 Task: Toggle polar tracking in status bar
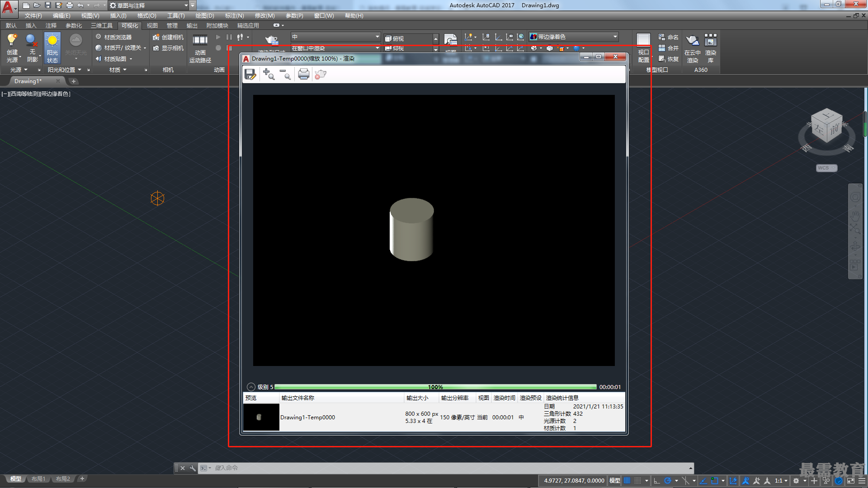coord(668,481)
